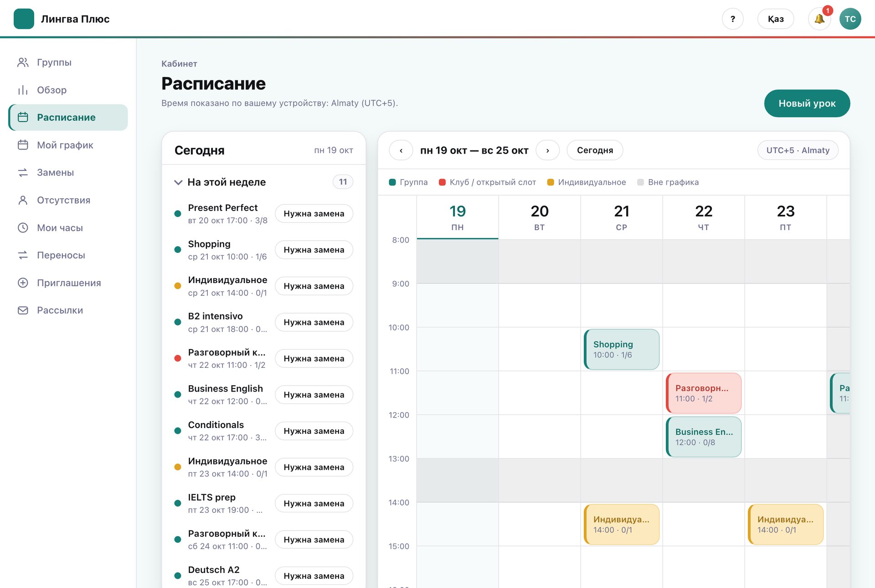This screenshot has width=875, height=588.
Task: Open the UTC+5 · Almaty timezone selector
Action: (x=798, y=150)
